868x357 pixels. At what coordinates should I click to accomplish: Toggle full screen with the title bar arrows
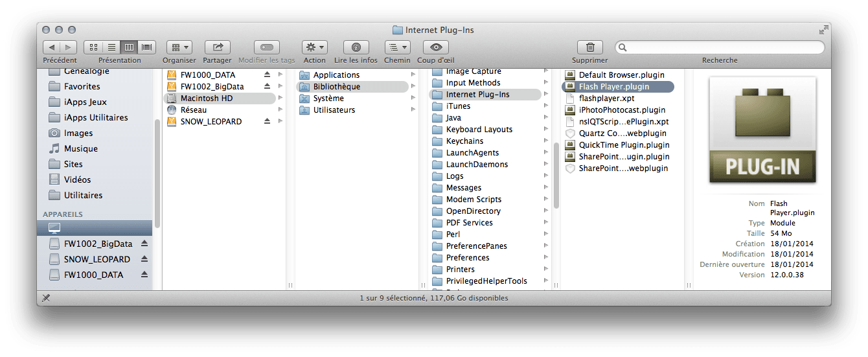823,30
